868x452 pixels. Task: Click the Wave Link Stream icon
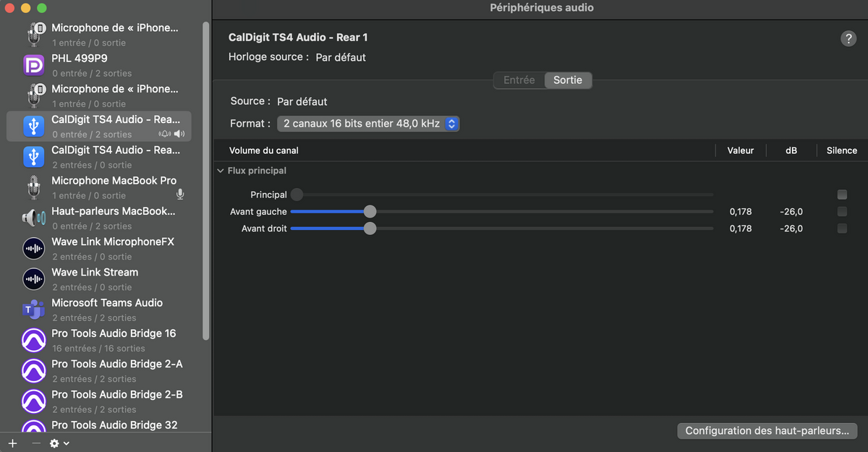(x=34, y=279)
